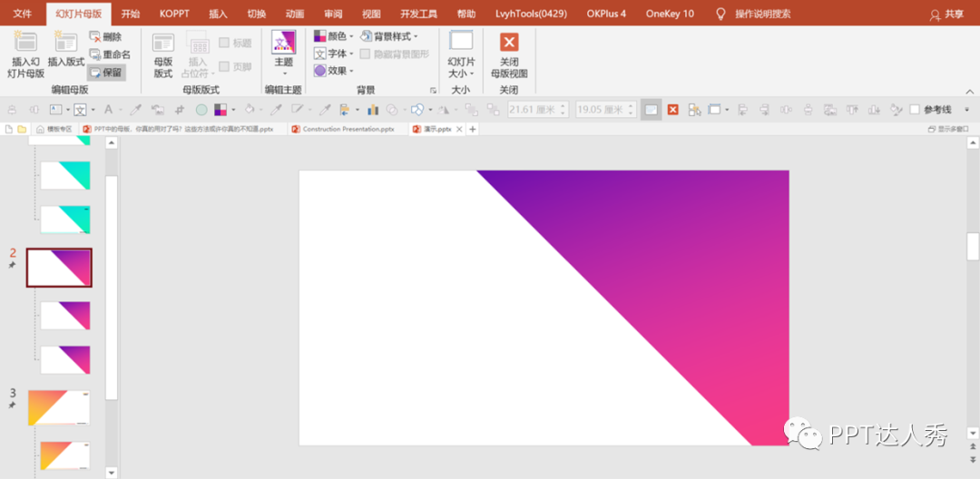
Task: Click the letter A font icon
Action: coord(107,110)
